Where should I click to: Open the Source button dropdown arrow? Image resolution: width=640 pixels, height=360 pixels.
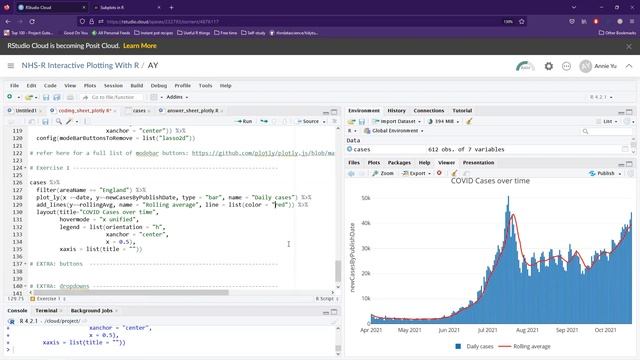click(x=324, y=122)
